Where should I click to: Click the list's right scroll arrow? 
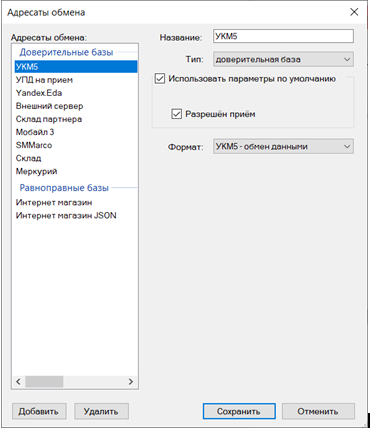click(131, 381)
